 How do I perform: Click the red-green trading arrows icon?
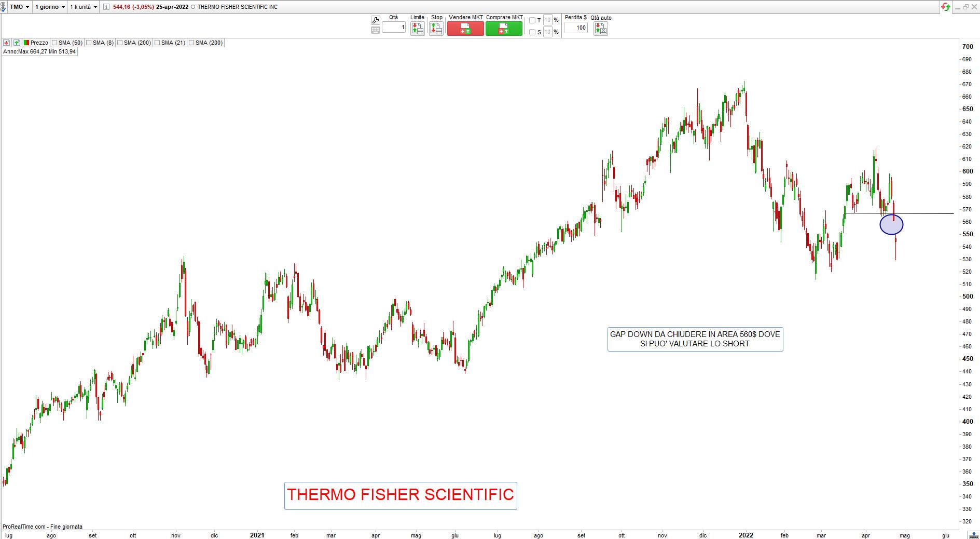coord(946,7)
